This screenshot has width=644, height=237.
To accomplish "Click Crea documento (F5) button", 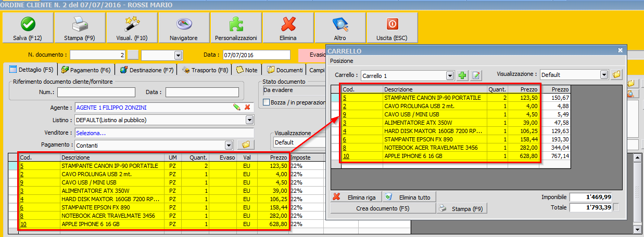I will tap(383, 209).
